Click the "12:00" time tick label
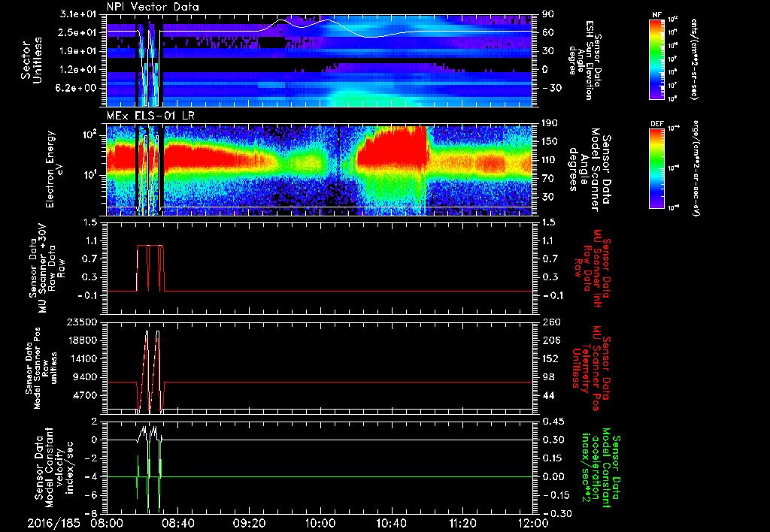This screenshot has width=770, height=532. (x=533, y=523)
